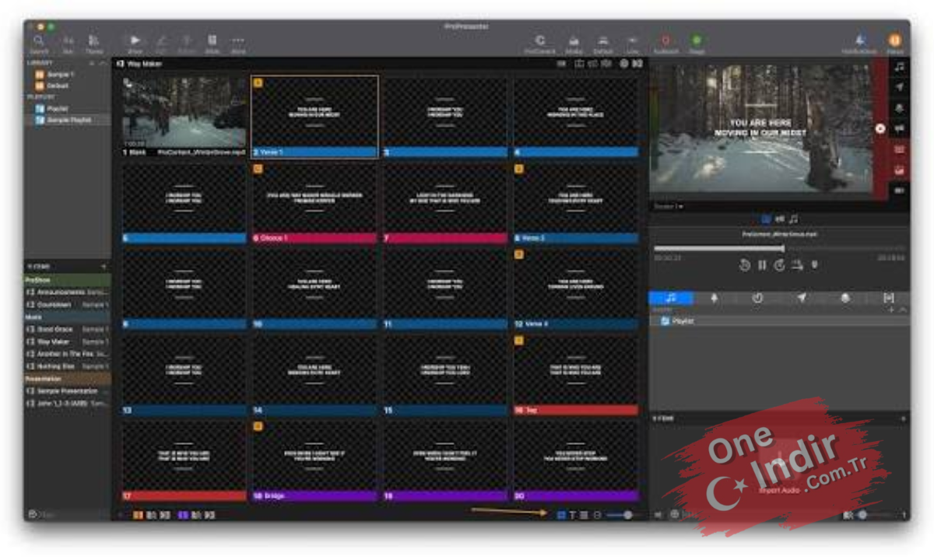This screenshot has height=560, width=934.
Task: Clear the slide layer with the red slide icon
Action: [900, 149]
